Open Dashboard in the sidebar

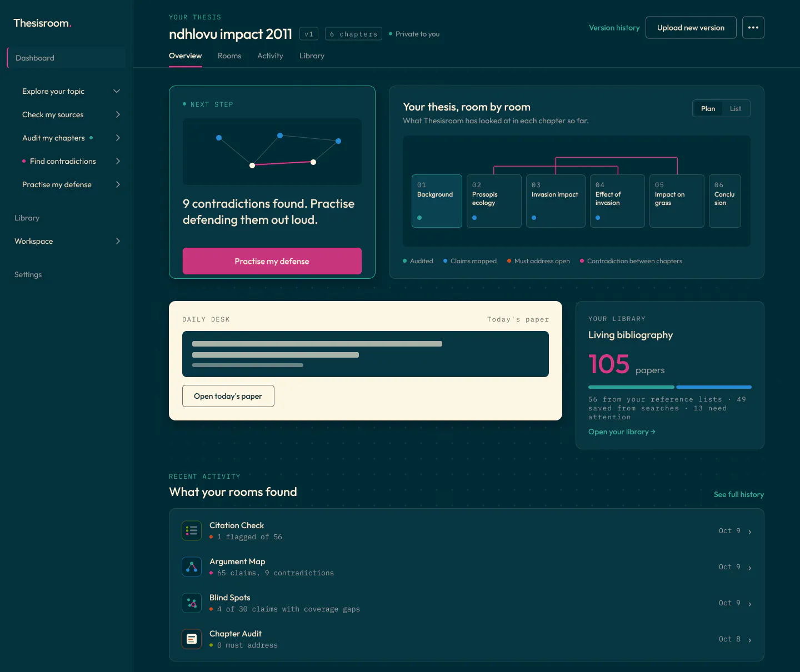click(x=66, y=58)
